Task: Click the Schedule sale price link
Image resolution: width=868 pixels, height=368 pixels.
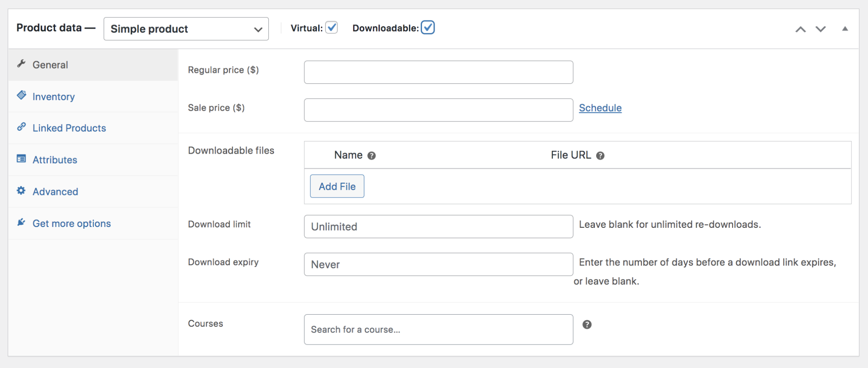Action: coord(600,108)
